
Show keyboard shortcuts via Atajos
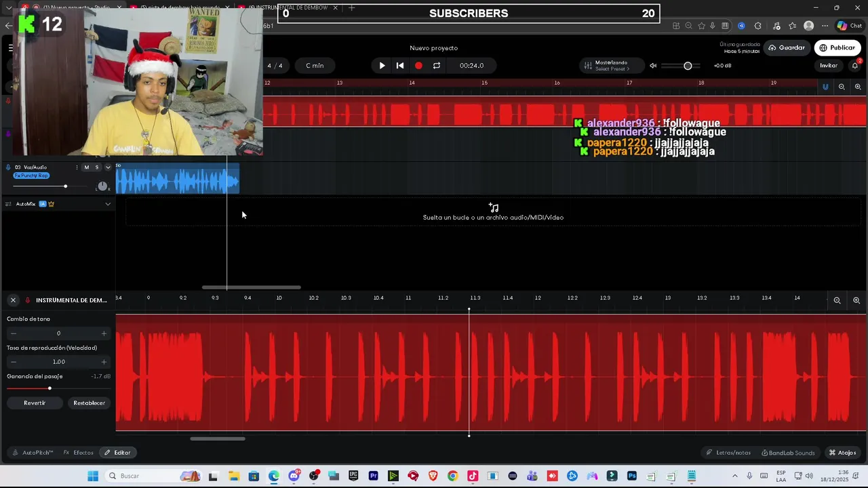point(842,453)
